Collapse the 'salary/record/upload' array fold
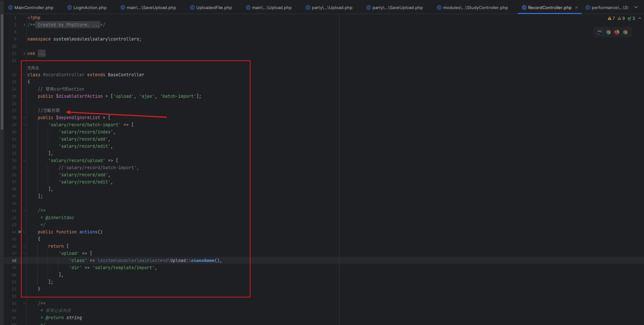Image resolution: width=644 pixels, height=325 pixels. [x=24, y=161]
